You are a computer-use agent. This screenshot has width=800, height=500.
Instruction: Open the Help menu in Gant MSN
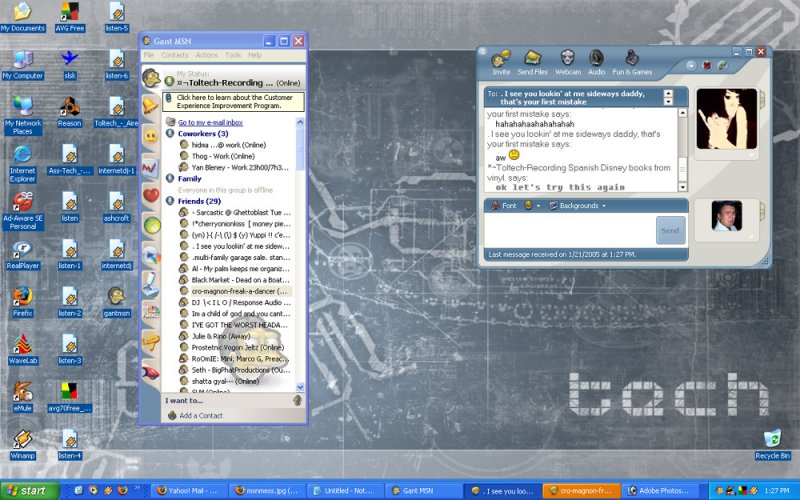255,55
